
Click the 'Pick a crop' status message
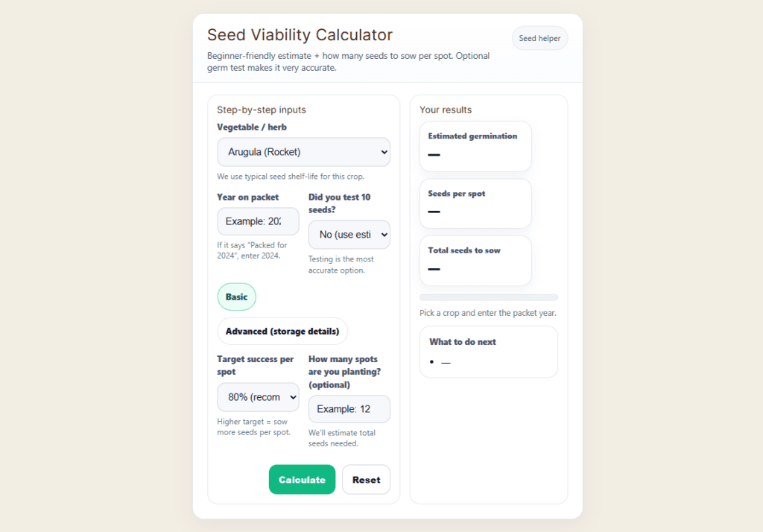[x=488, y=313]
